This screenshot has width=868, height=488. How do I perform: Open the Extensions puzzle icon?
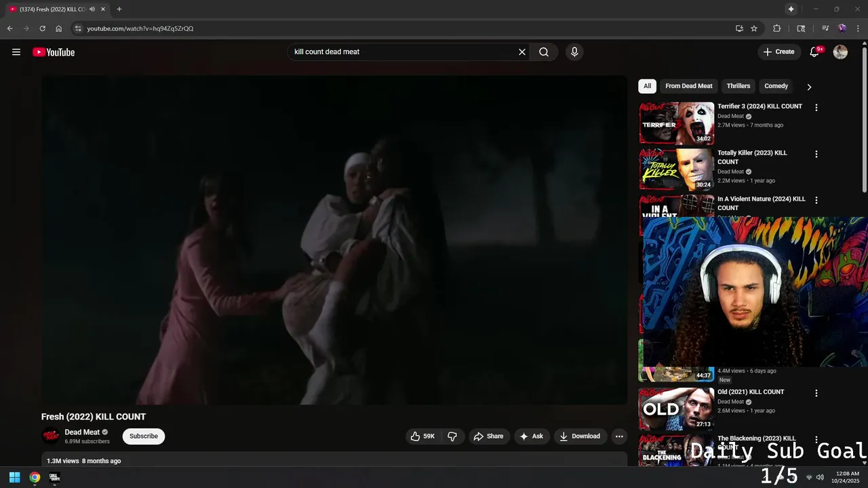coord(777,28)
